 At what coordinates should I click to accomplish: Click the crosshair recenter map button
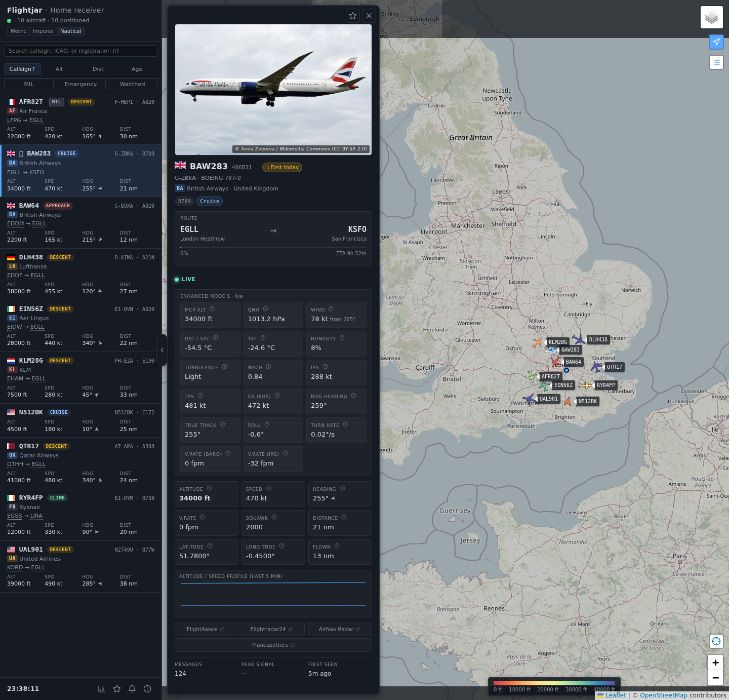716,641
